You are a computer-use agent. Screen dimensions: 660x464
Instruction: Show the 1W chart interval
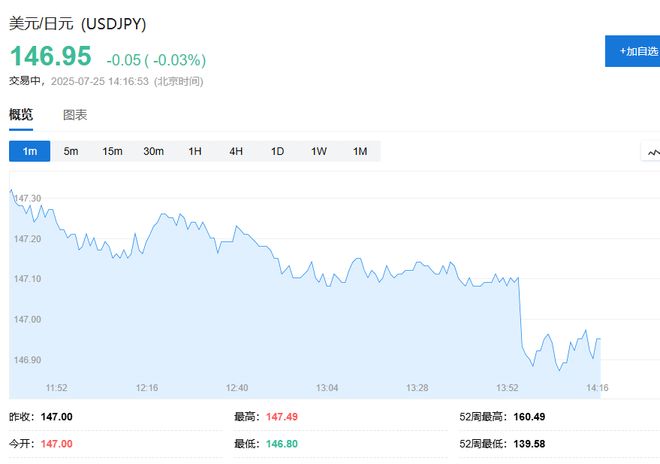click(x=319, y=151)
